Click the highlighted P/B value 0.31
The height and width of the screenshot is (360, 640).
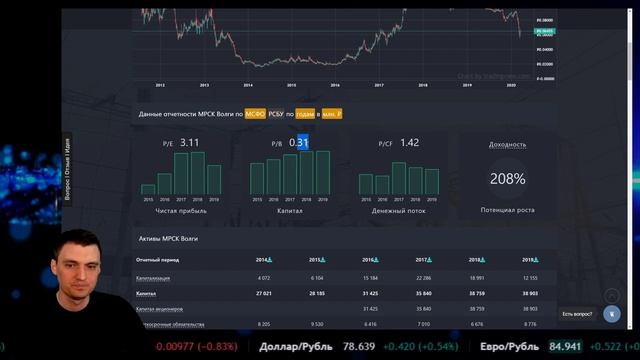[x=299, y=143]
